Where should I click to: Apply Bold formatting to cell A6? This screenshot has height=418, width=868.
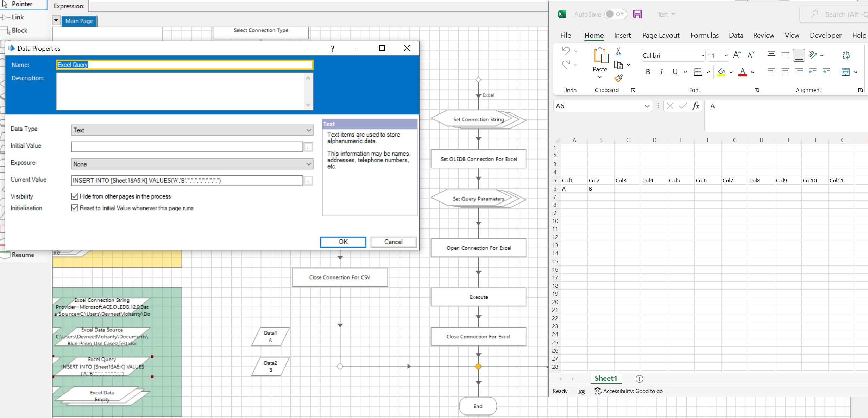(648, 72)
